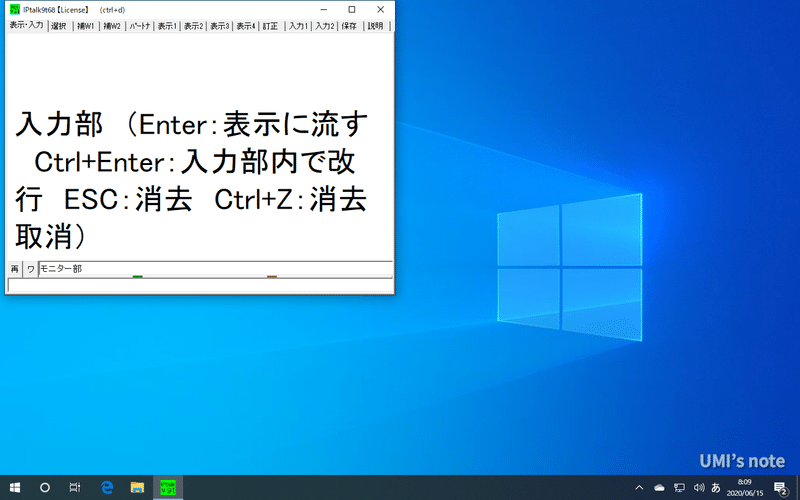Open the 入力1 tab
This screenshot has height=500, width=800.
click(298, 26)
